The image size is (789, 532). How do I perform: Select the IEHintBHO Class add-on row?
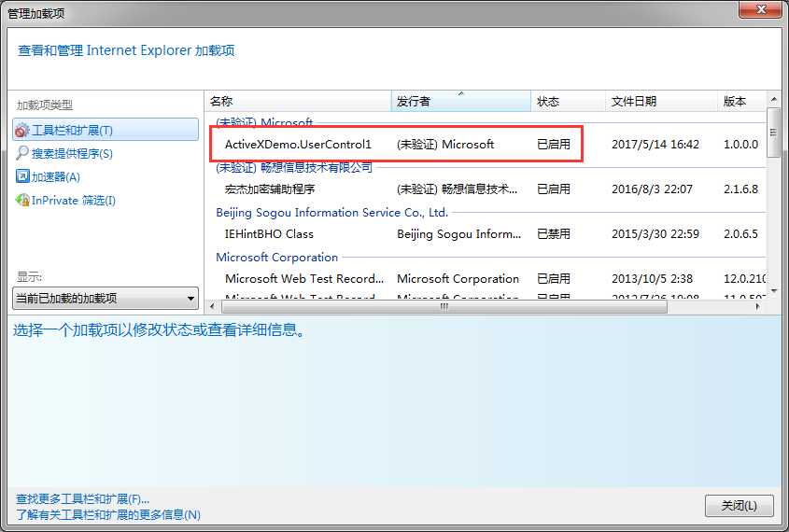(486, 234)
